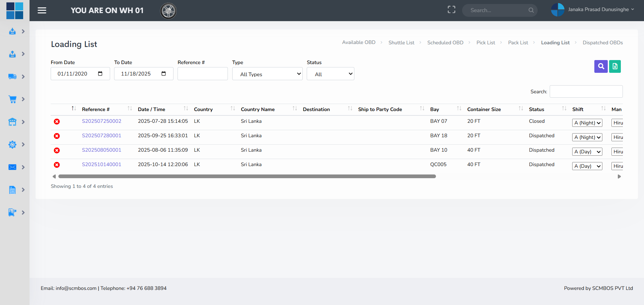
Task: Open the shopping cart sidebar icon
Action: (12, 99)
